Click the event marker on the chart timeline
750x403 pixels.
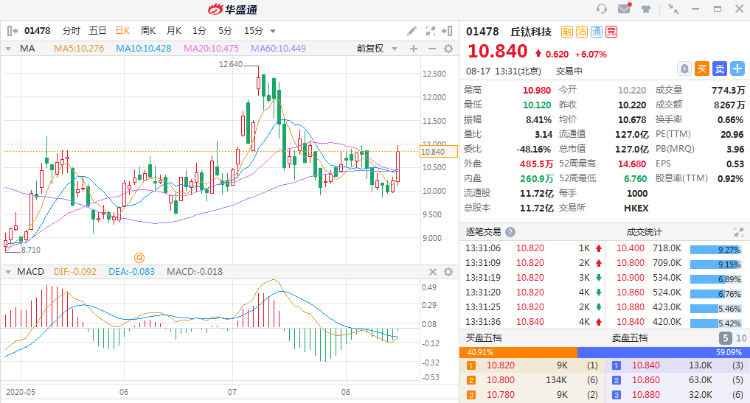point(139,258)
